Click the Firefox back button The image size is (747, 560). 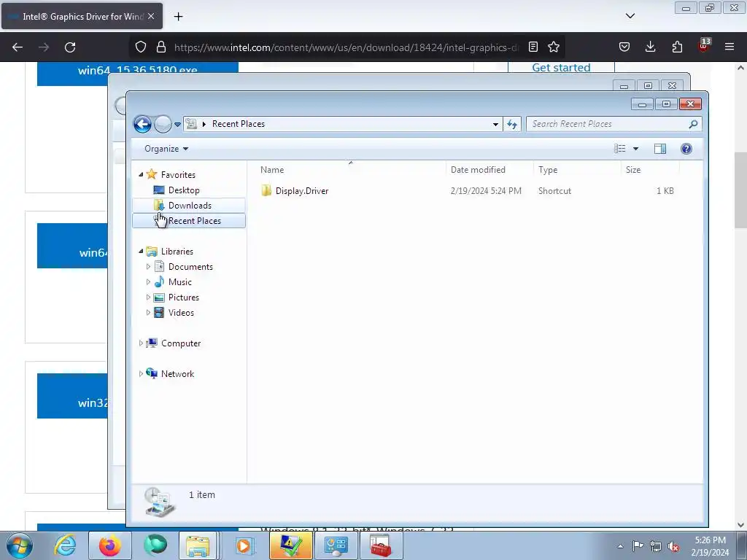18,47
